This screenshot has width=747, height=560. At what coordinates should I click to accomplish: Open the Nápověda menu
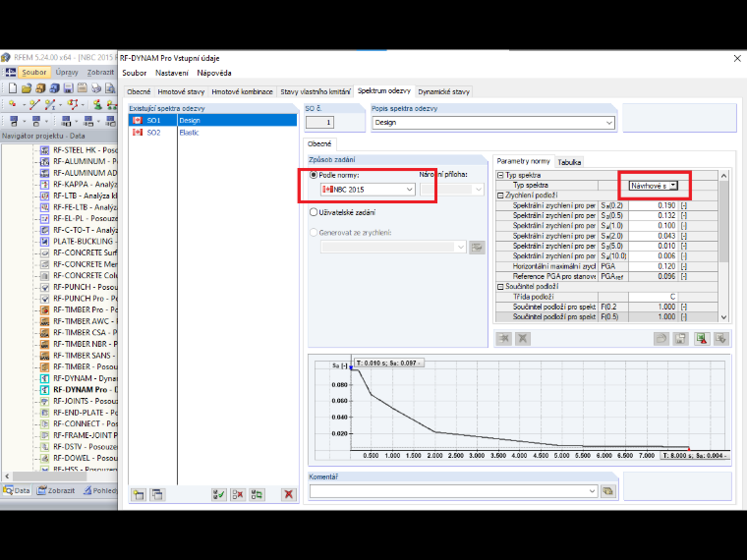click(214, 73)
